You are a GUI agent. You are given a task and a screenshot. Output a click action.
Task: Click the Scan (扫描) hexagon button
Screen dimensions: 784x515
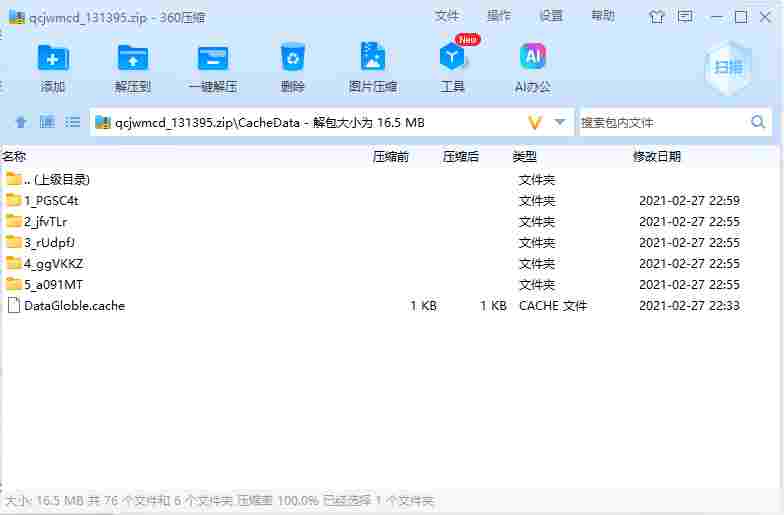(728, 67)
